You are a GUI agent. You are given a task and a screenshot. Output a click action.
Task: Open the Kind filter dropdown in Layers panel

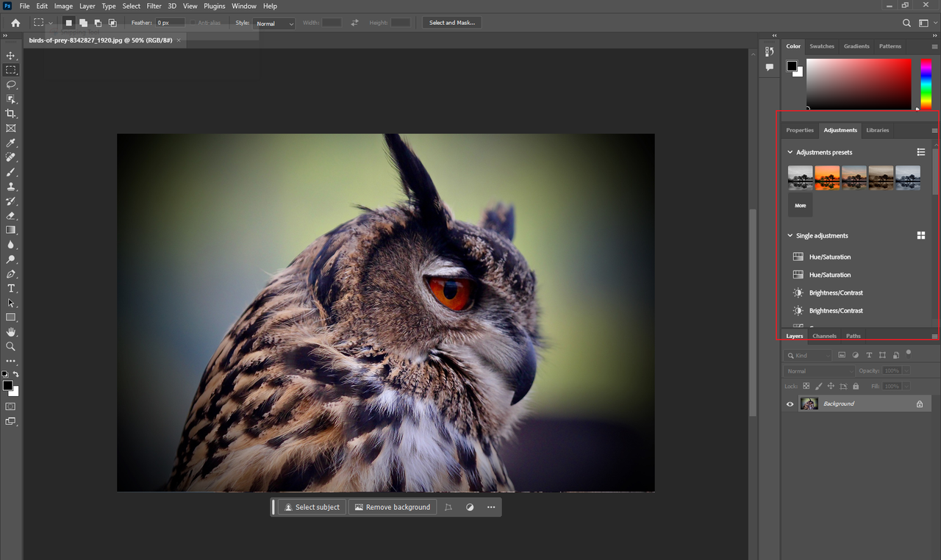(808, 355)
